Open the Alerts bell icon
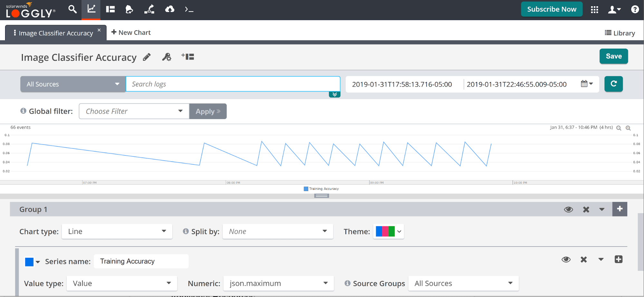Image resolution: width=644 pixels, height=297 pixels. click(129, 9)
